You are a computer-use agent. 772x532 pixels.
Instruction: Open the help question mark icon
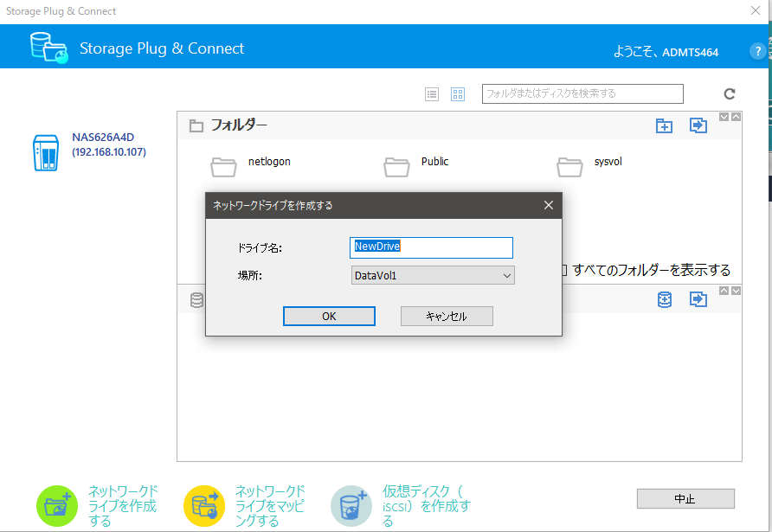pos(757,51)
